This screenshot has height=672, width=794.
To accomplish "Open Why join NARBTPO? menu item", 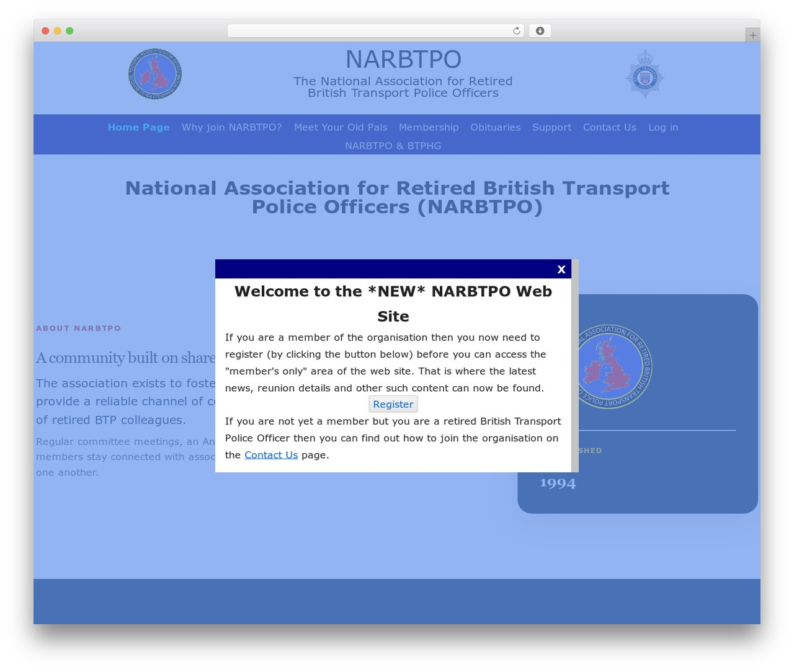I will click(x=231, y=127).
